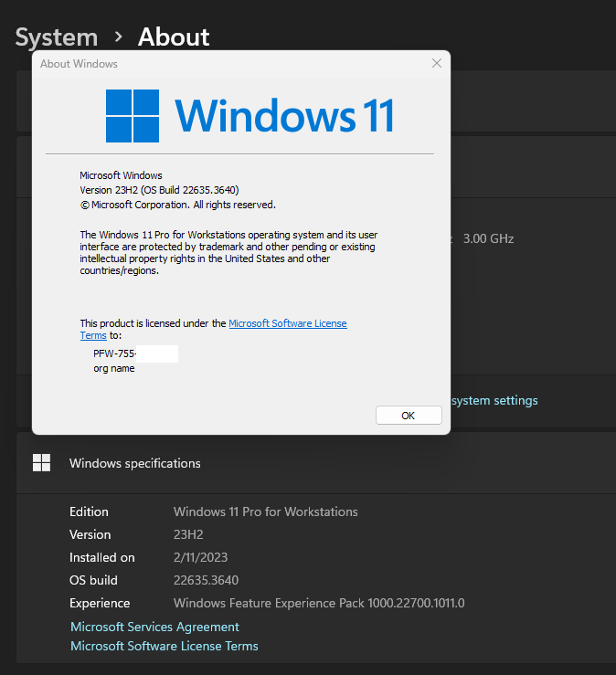616x675 pixels.
Task: Select the Windows Feature Experience Pack value
Action: [319, 603]
